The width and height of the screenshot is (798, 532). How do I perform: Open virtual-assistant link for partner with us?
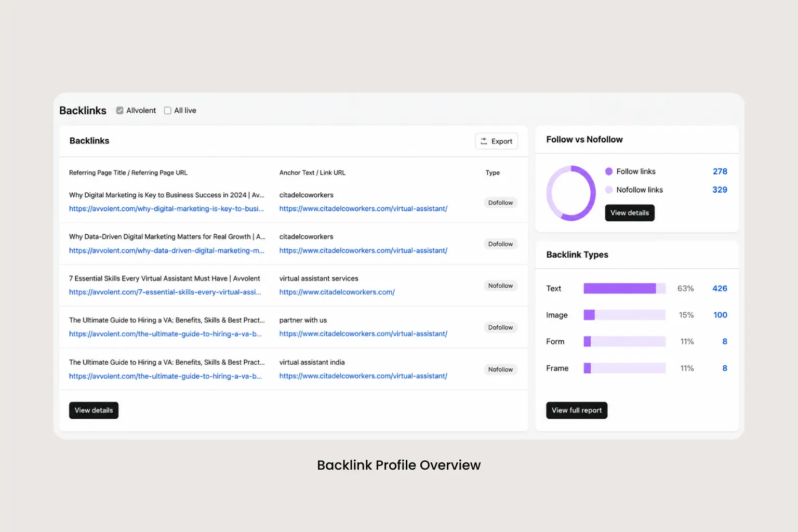tap(363, 334)
